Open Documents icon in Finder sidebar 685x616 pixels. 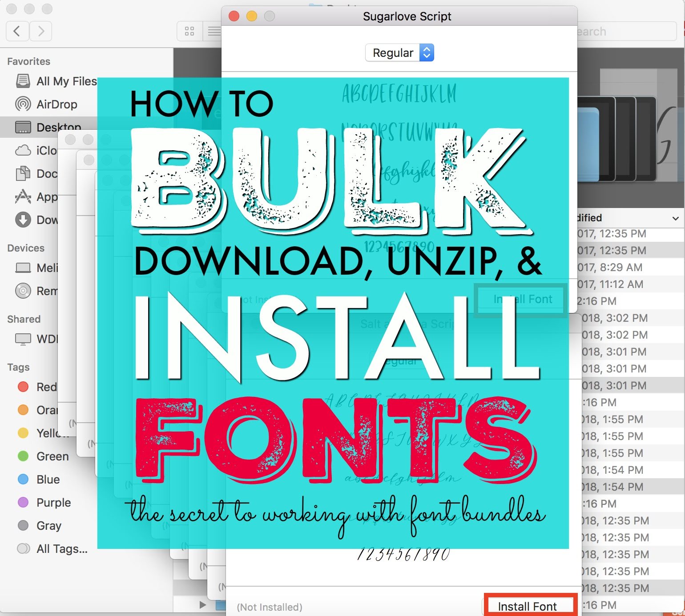[x=23, y=174]
